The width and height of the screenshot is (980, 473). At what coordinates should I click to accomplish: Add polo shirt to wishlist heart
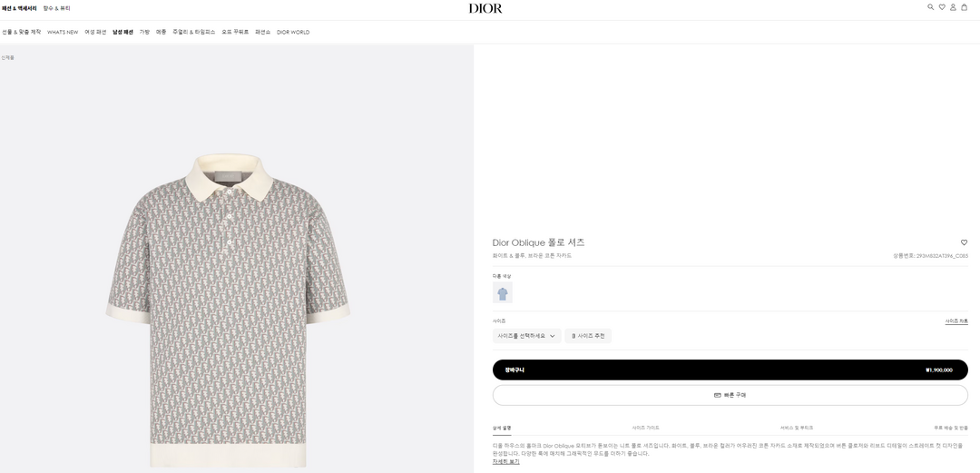point(964,242)
